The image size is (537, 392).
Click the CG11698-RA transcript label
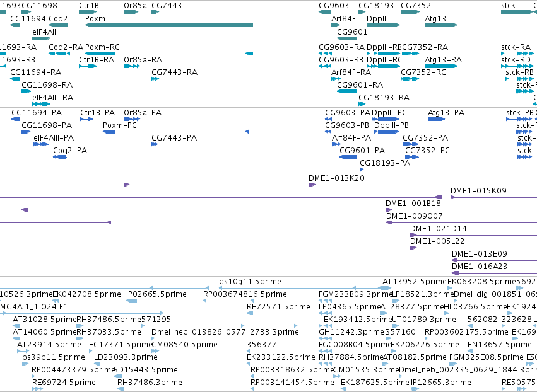point(47,85)
